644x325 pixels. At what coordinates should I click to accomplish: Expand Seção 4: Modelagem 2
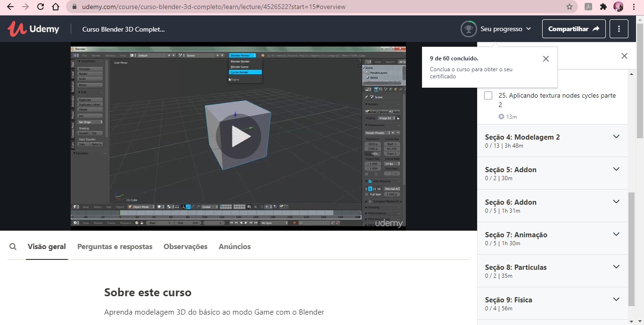pyautogui.click(x=553, y=141)
